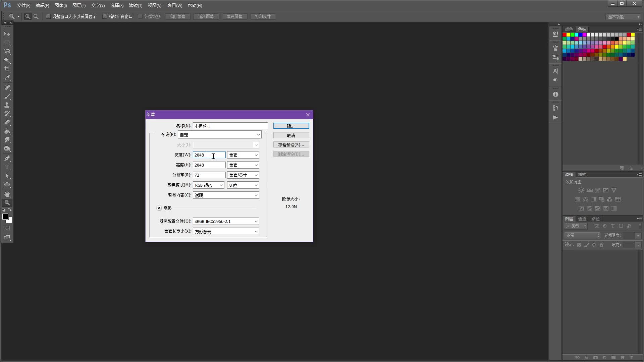This screenshot has height=362, width=644.
Task: Select the Ellipse shape tool
Action: (7, 184)
